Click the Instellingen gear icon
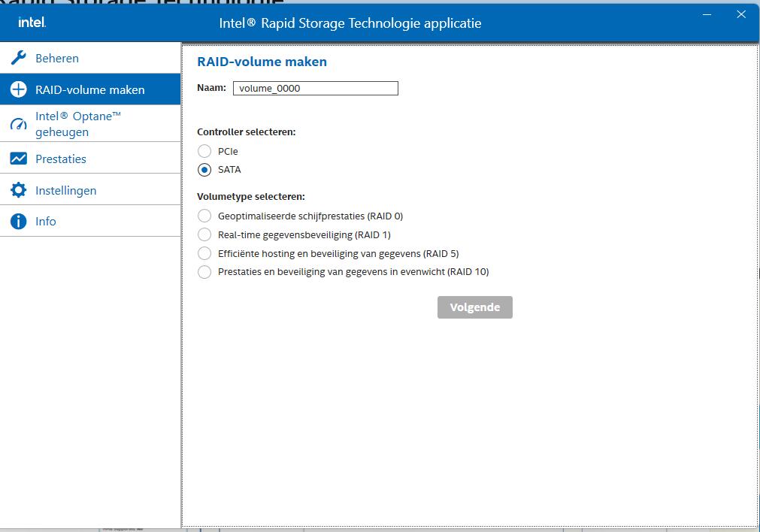760x532 pixels. [19, 190]
